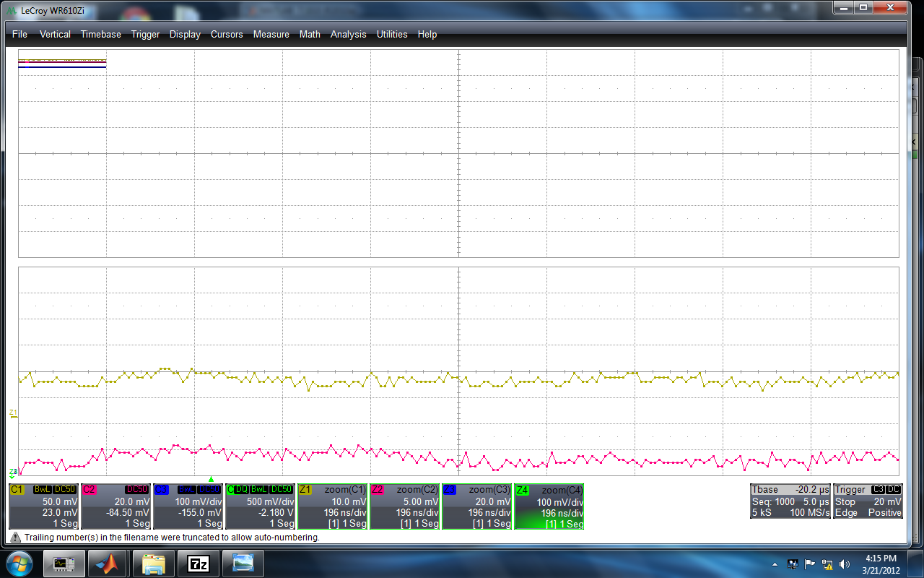This screenshot has width=924, height=578.
Task: Click the warning icon in the status bar
Action: pos(15,538)
